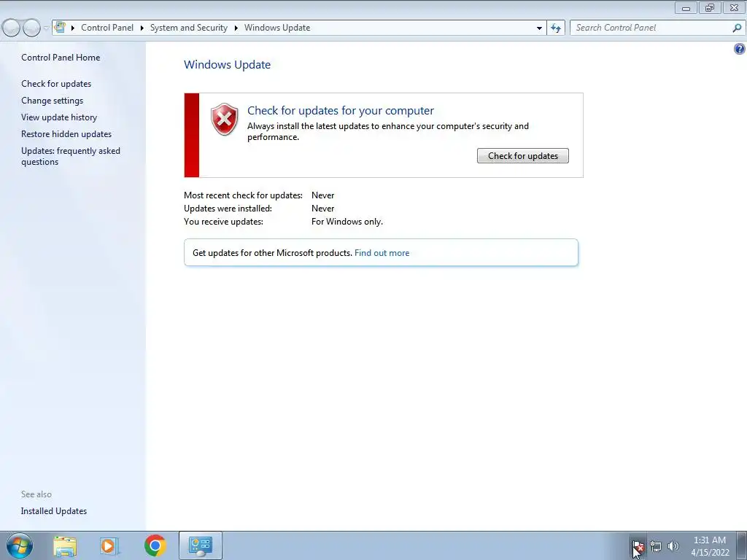Screen dimensions: 747x560
Task: Open Installed Updates link
Action: 54,511
